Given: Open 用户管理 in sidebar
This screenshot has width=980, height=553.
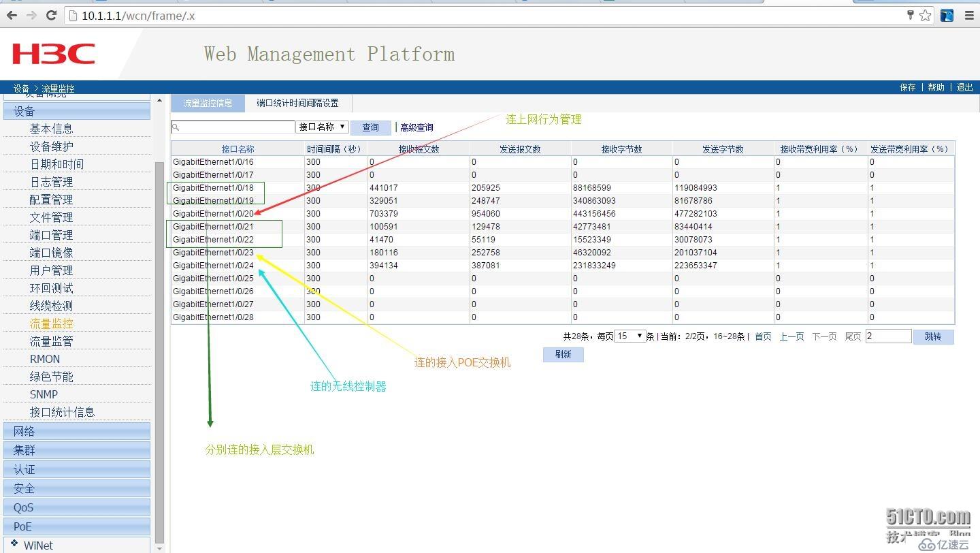Looking at the screenshot, I should (x=51, y=270).
